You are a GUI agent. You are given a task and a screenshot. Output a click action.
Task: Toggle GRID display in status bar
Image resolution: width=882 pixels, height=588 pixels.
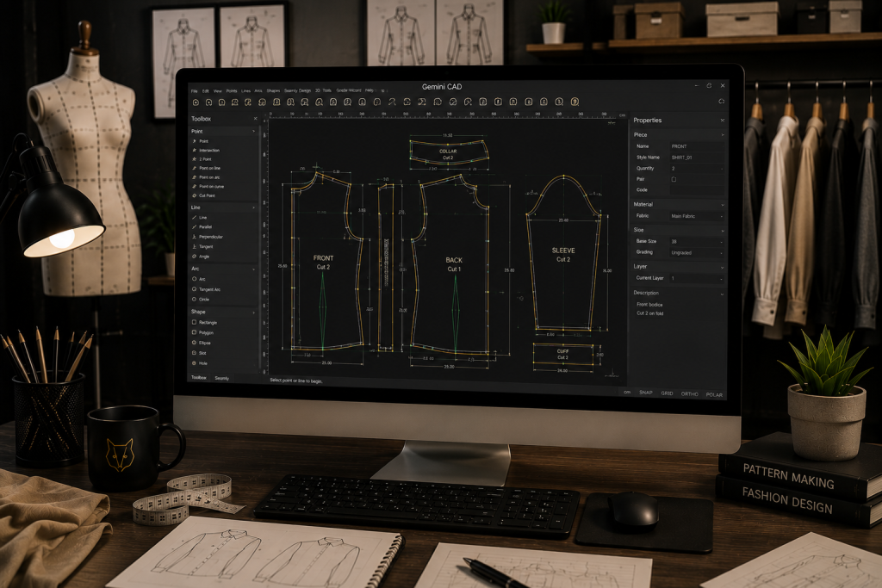click(667, 393)
